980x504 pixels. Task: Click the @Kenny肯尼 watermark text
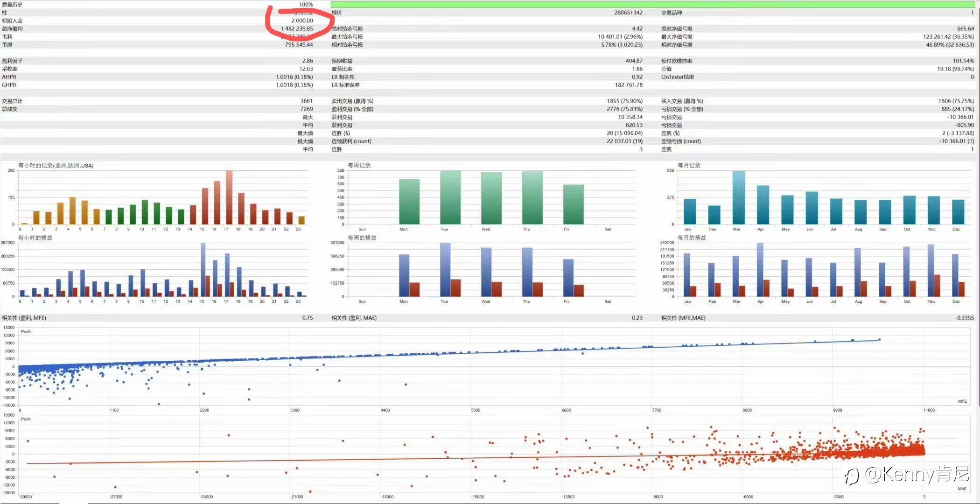point(917,474)
